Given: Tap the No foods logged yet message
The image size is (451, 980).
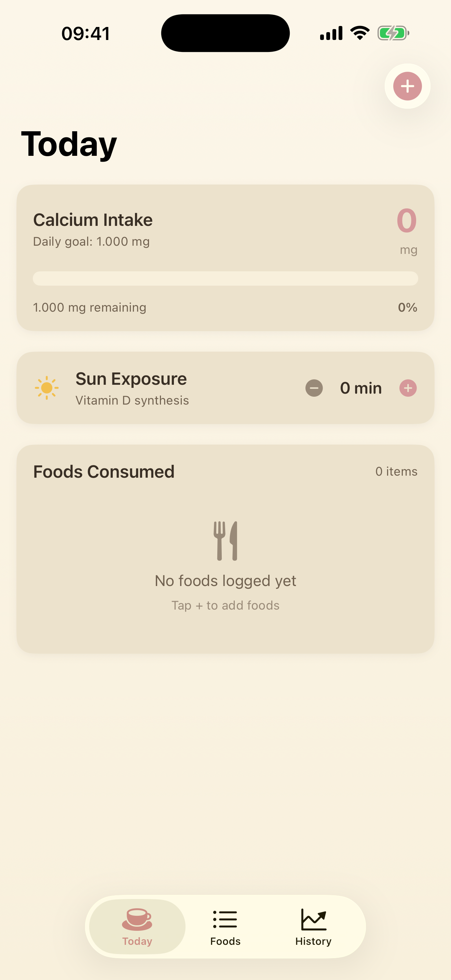Looking at the screenshot, I should [x=225, y=581].
